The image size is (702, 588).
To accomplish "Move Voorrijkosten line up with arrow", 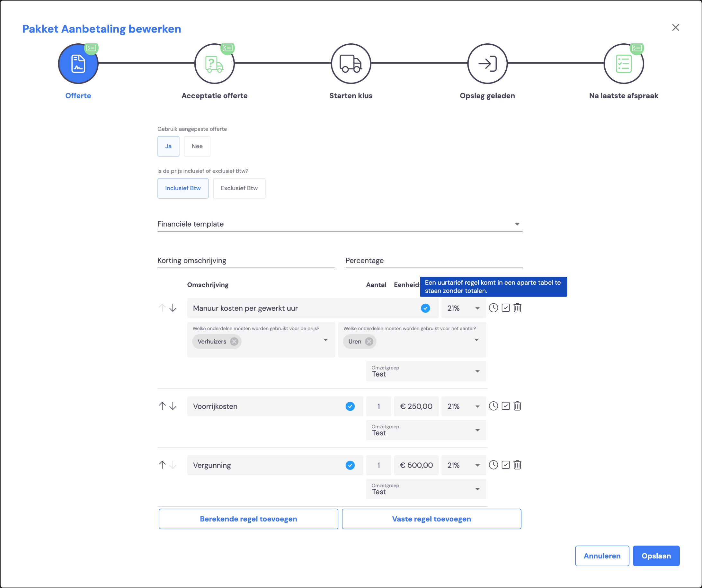I will (x=162, y=406).
